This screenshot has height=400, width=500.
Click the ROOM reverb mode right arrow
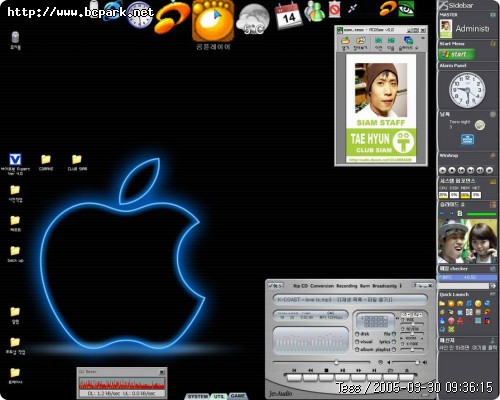[x=422, y=338]
